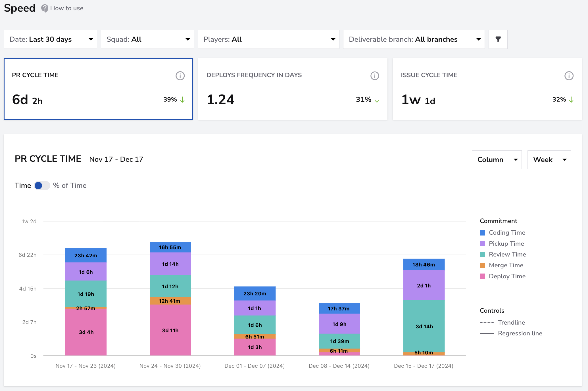The height and width of the screenshot is (391, 588).
Task: Toggle the Trendline control
Action: pyautogui.click(x=502, y=323)
